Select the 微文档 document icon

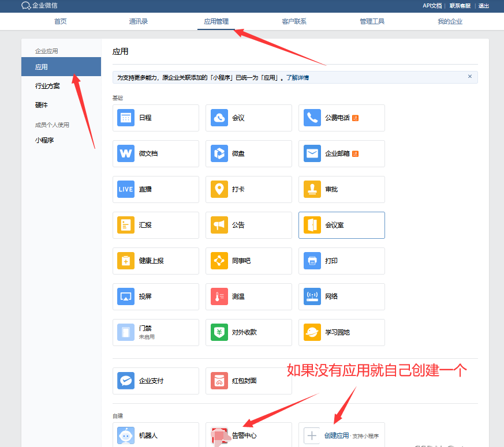(x=126, y=153)
